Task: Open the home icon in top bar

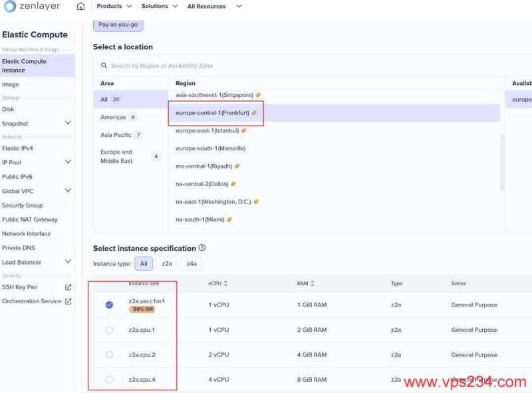Action: 80,7
